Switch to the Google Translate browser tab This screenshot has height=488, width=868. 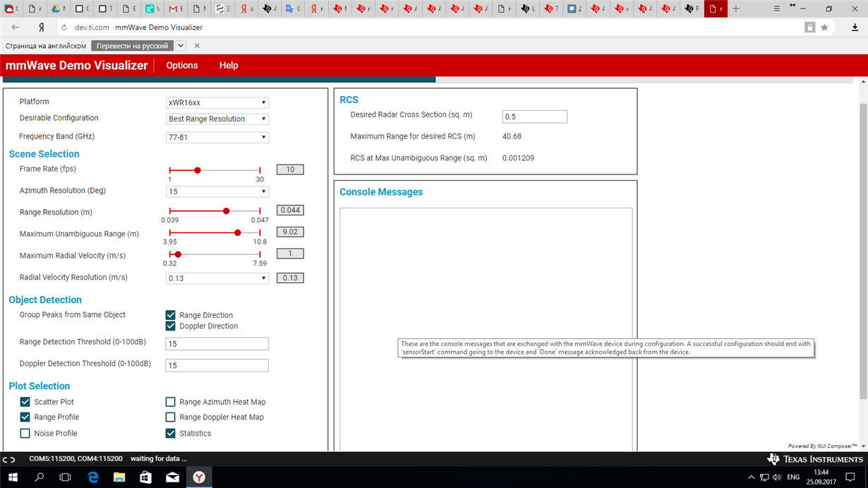click(x=291, y=8)
